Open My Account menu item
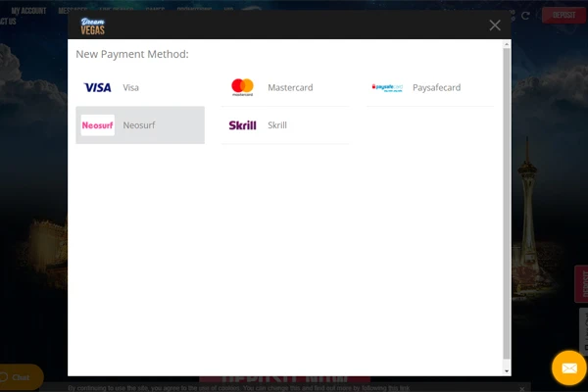The height and width of the screenshot is (392, 588). (28, 11)
